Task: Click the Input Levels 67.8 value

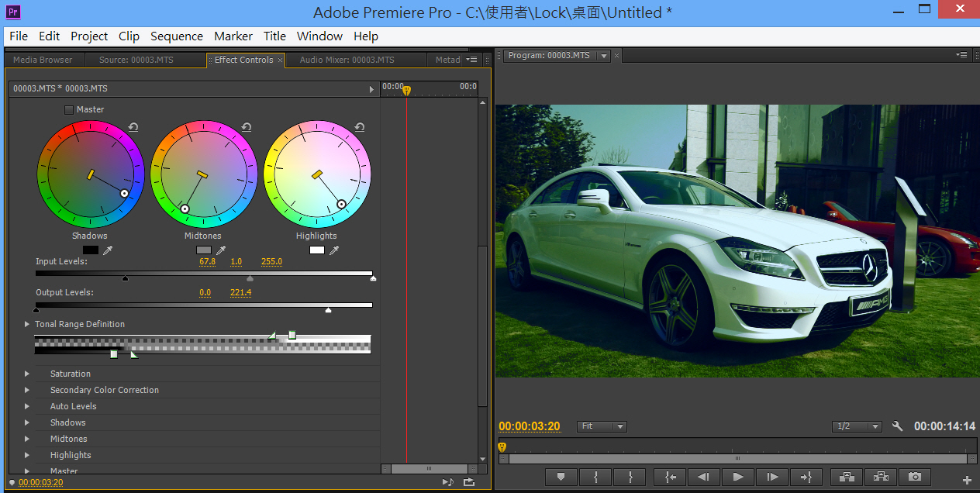Action: point(207,262)
